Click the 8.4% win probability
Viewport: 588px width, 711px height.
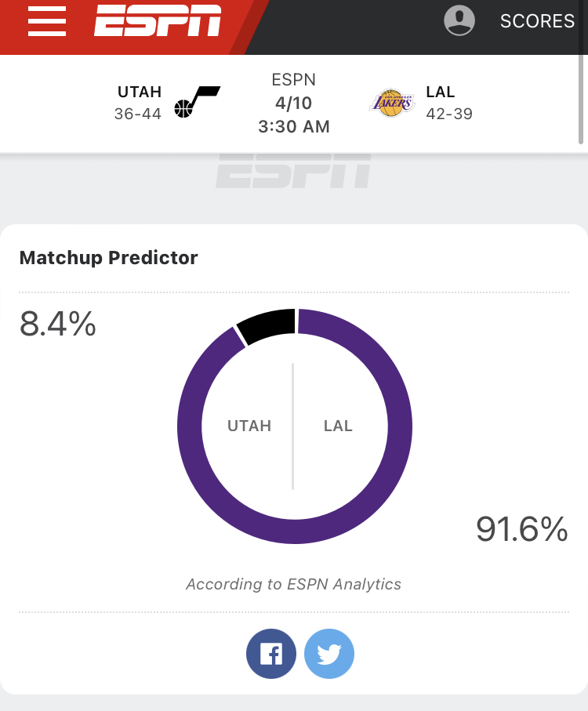(58, 324)
